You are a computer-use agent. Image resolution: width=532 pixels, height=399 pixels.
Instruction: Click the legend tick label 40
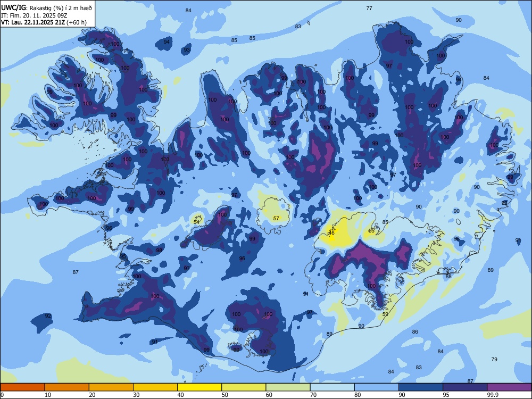pyautogui.click(x=180, y=395)
